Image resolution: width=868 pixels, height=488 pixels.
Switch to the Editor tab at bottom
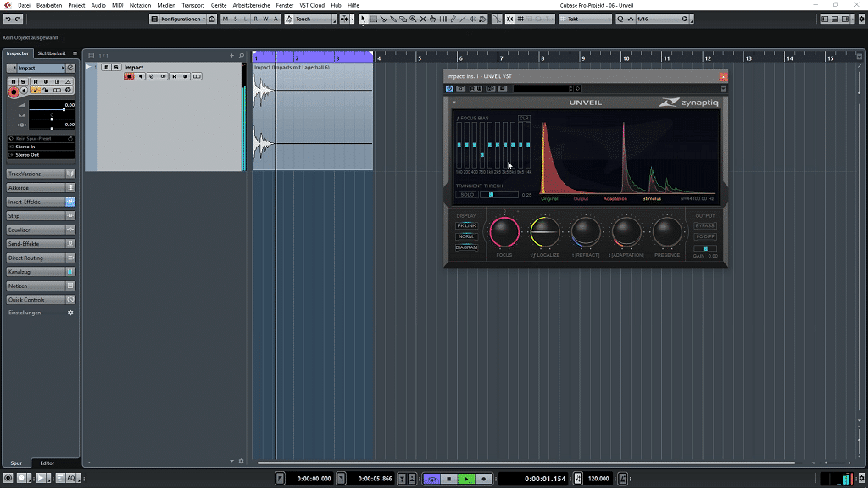tap(47, 463)
